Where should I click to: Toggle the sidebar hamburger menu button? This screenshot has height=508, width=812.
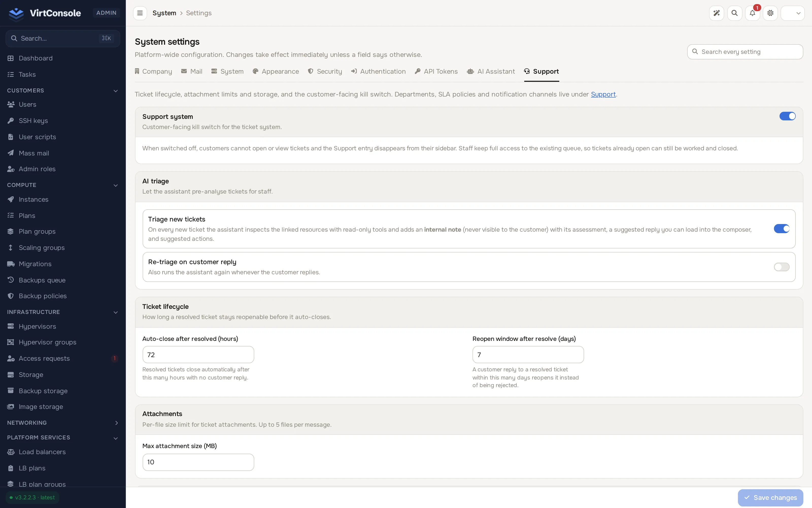tap(140, 13)
